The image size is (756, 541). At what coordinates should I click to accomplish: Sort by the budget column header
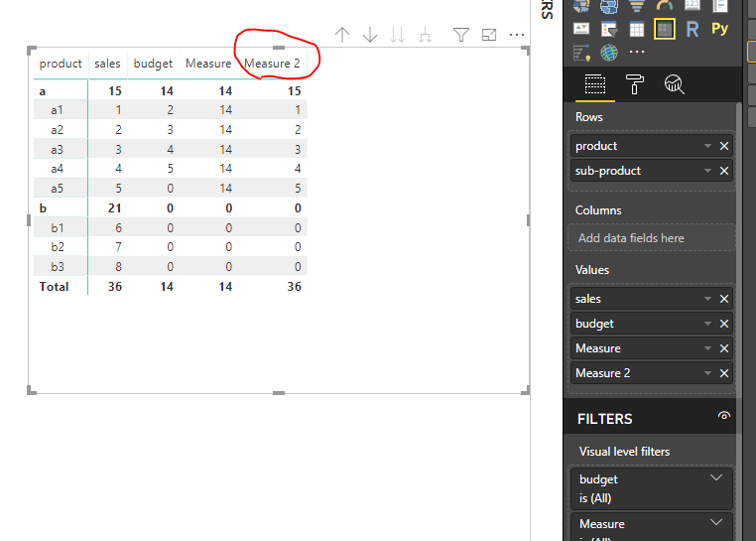point(153,64)
